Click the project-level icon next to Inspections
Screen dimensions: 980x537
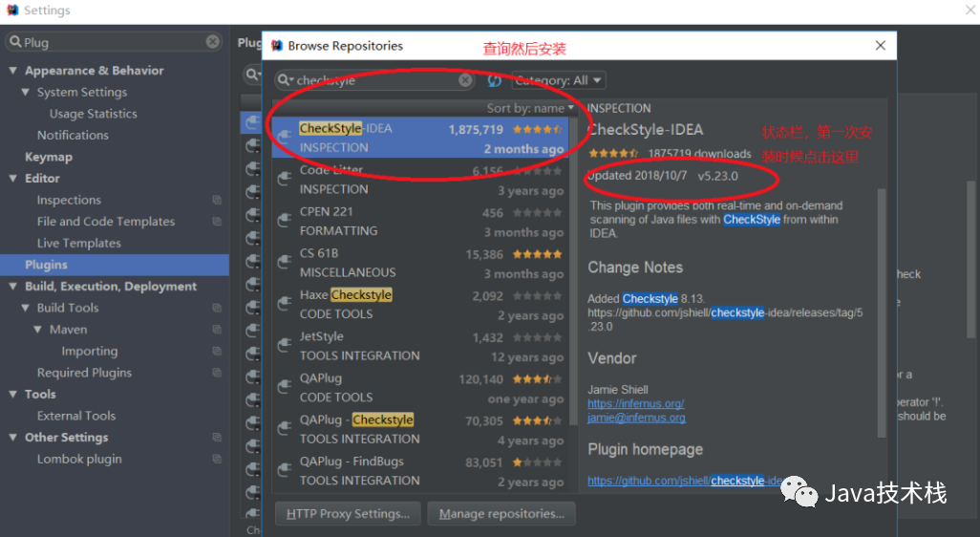pos(217,200)
